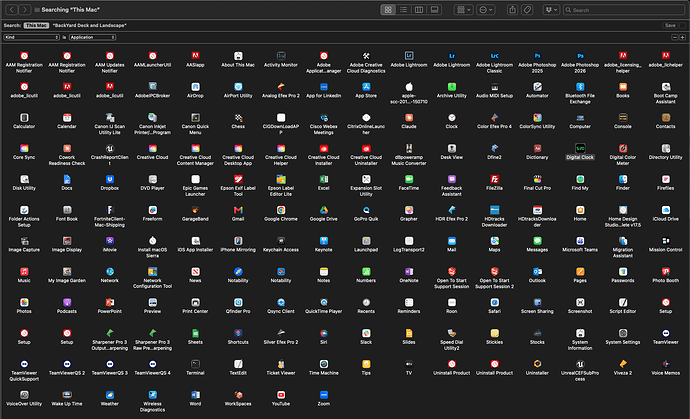Select the Migration Assistant icon
690x419 pixels.
(x=623, y=241)
